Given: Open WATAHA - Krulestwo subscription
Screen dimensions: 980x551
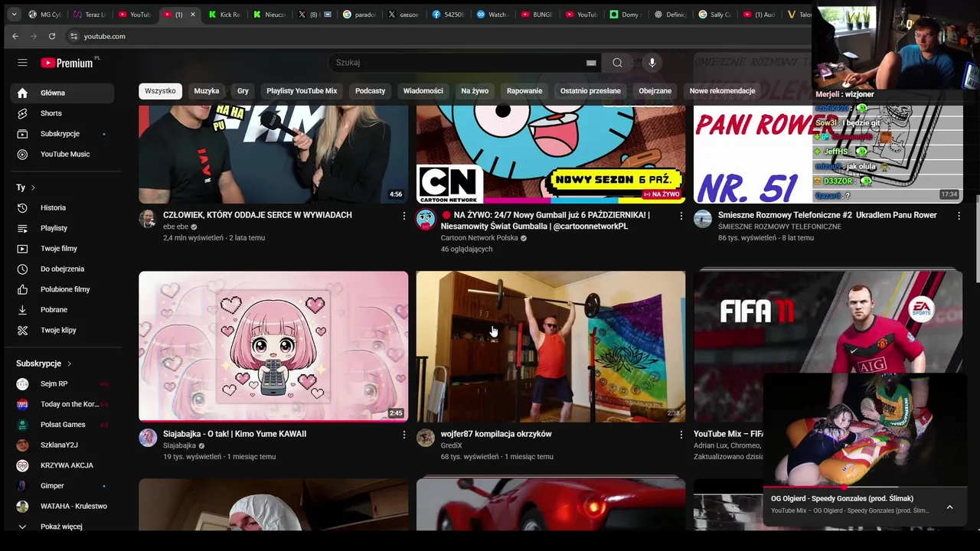Looking at the screenshot, I should pyautogui.click(x=62, y=506).
